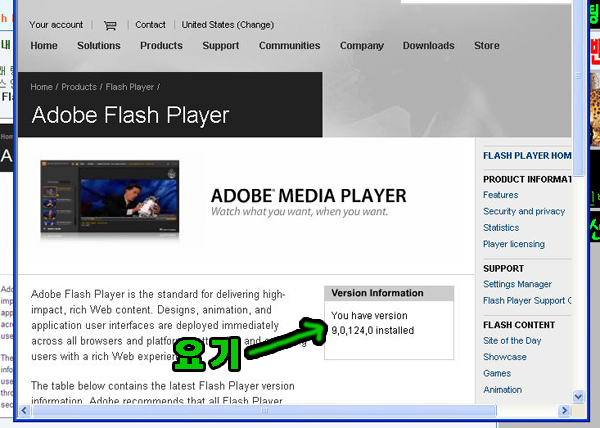Click the Features link under Product Information
The width and height of the screenshot is (600, 428).
point(500,195)
